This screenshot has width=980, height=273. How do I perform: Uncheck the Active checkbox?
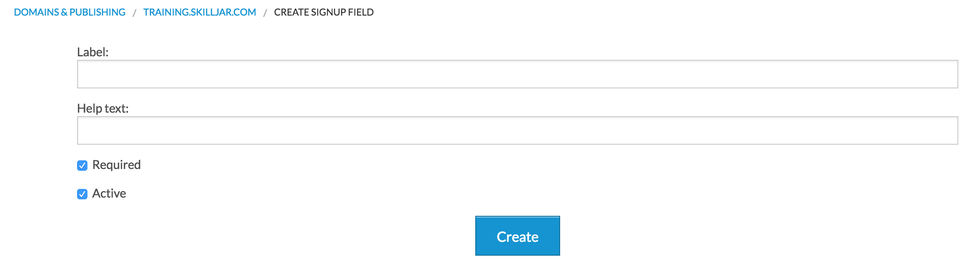click(82, 194)
